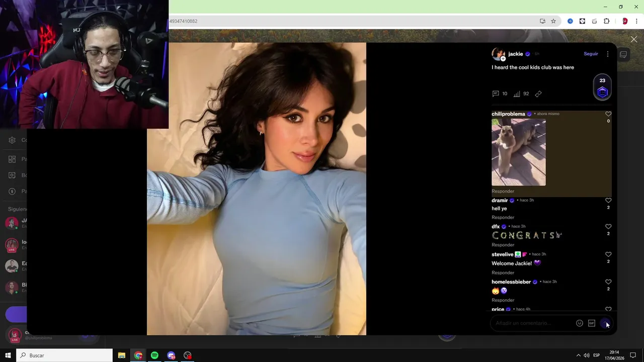Click Responder under chiliproblema's comment
Image resolution: width=644 pixels, height=362 pixels.
503,191
